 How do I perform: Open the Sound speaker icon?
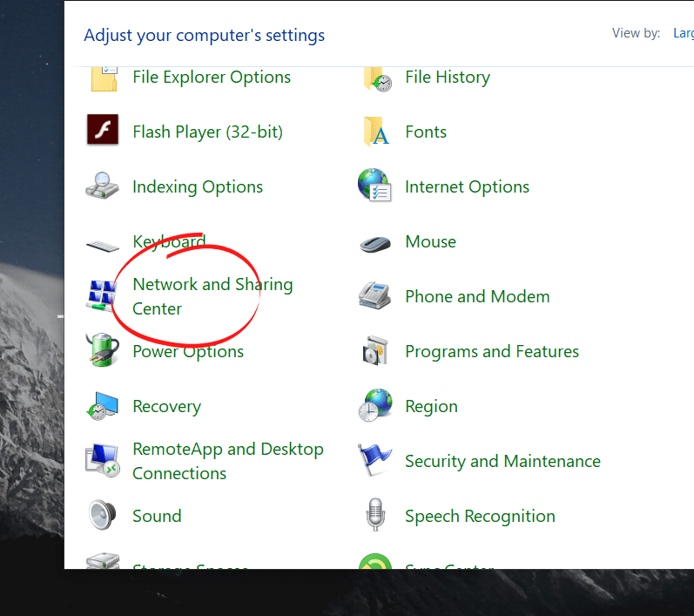[x=103, y=516]
